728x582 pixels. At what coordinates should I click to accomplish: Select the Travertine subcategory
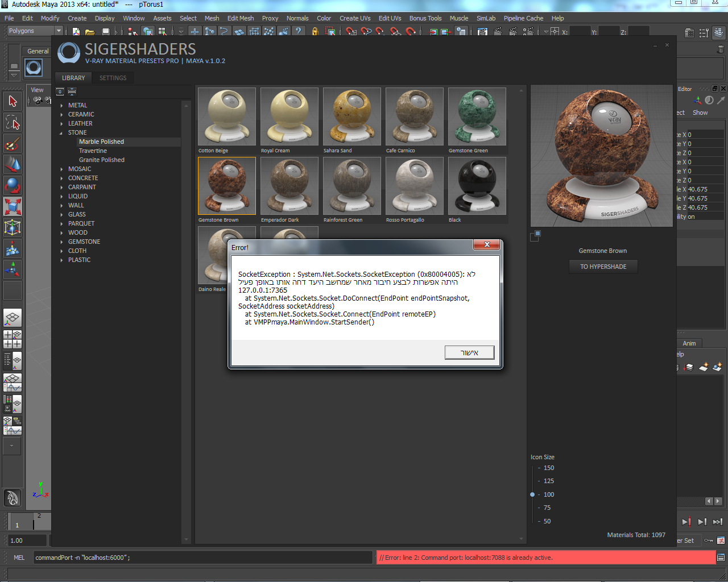click(x=93, y=151)
